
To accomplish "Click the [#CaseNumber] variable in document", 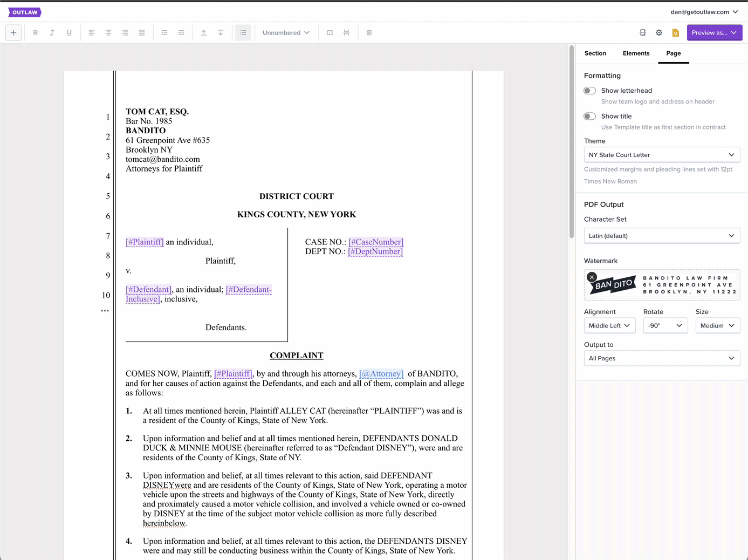I will [376, 242].
